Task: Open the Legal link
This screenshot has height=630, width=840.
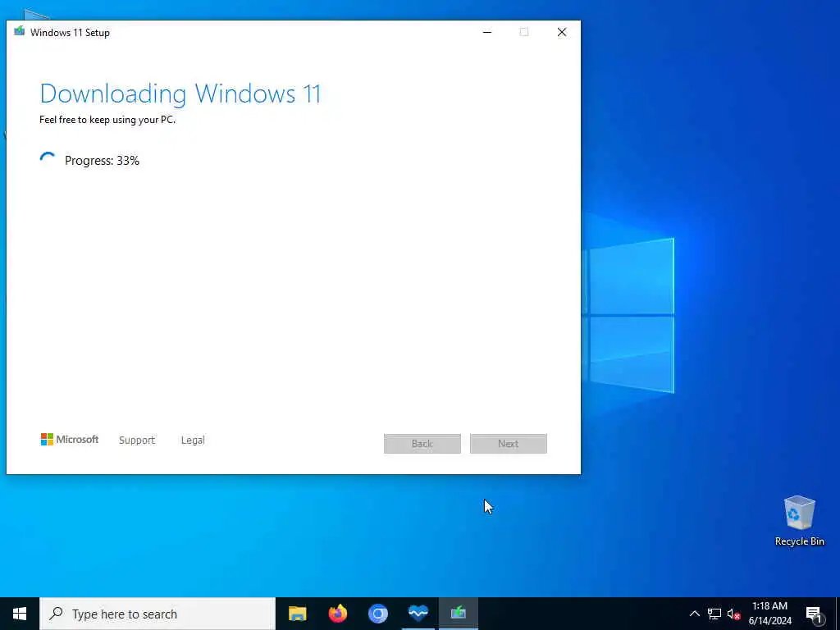Action: coord(193,440)
